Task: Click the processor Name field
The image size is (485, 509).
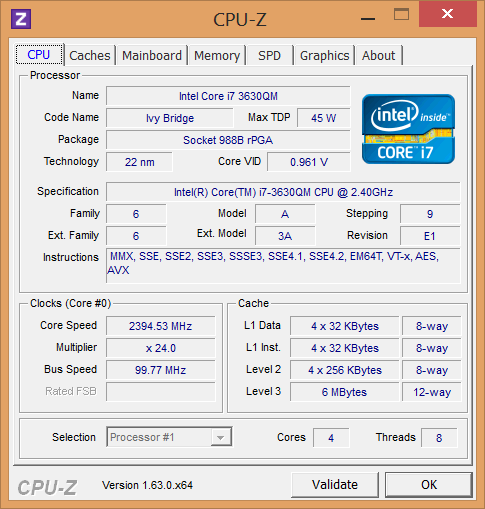Action: [228, 96]
